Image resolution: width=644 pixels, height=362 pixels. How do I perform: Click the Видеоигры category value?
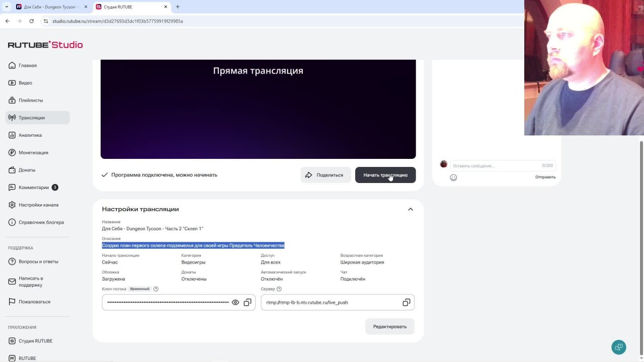click(193, 262)
